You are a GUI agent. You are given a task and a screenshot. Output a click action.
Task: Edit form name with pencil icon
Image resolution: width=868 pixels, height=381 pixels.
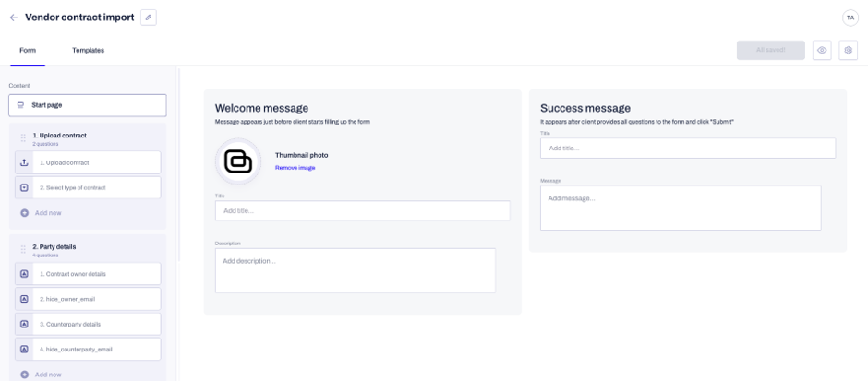click(149, 18)
